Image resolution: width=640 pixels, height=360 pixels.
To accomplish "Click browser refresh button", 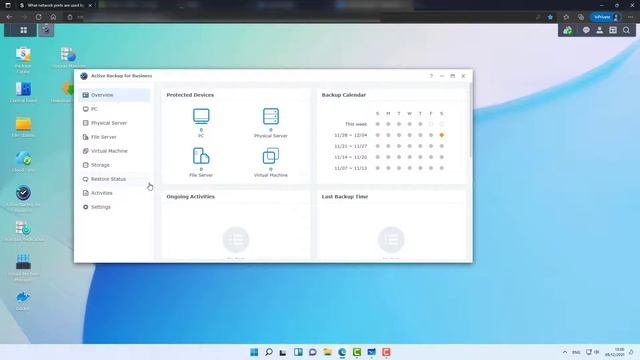I will click(x=38, y=17).
